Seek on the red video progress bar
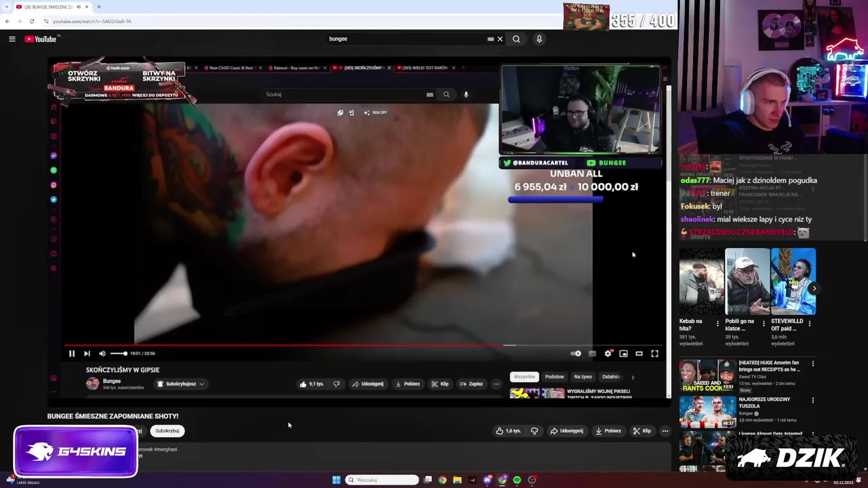This screenshot has height=488, width=868. click(363, 345)
